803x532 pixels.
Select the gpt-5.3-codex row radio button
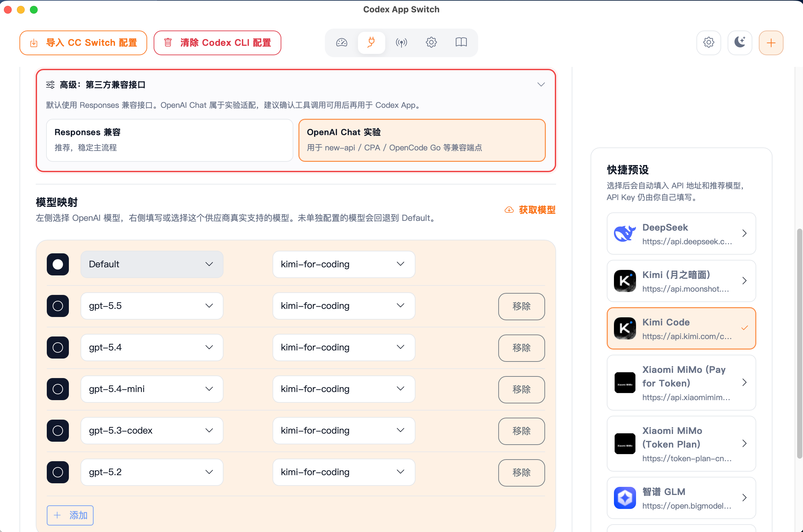tap(58, 431)
